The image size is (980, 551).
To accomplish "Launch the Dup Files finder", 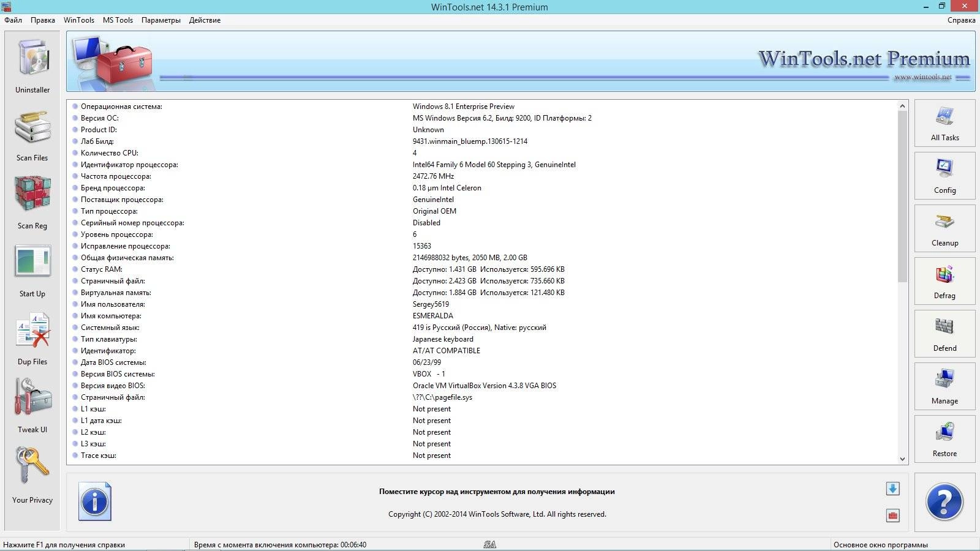I will point(32,339).
